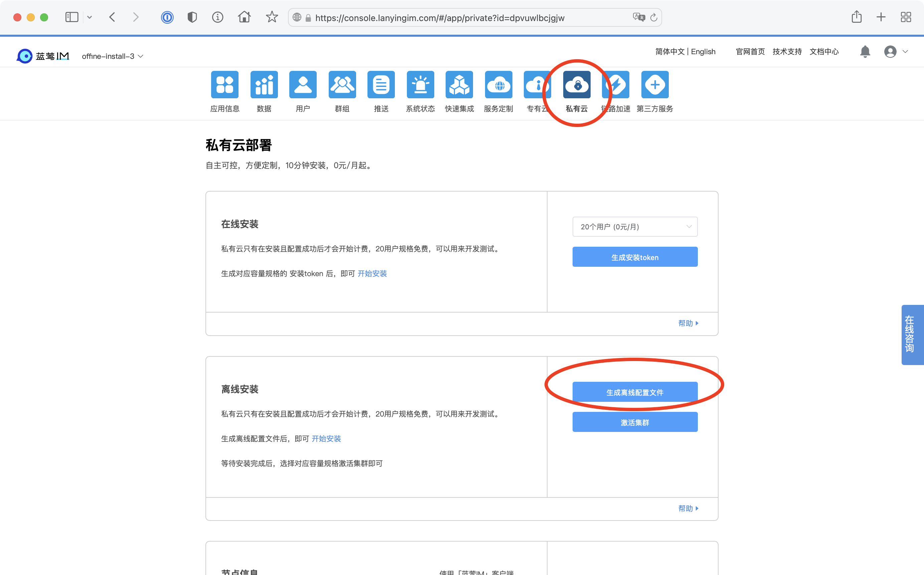Open 开始安装 link in 离线安装 section
The width and height of the screenshot is (924, 575).
tap(326, 439)
